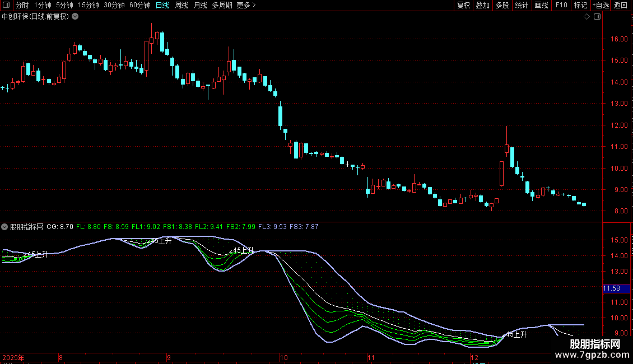Click the 16.00 price axis label

(x=619, y=39)
